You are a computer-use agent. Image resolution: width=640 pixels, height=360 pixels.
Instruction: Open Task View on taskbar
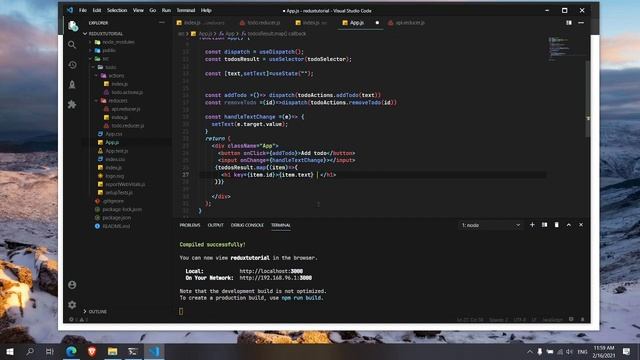pos(50,351)
